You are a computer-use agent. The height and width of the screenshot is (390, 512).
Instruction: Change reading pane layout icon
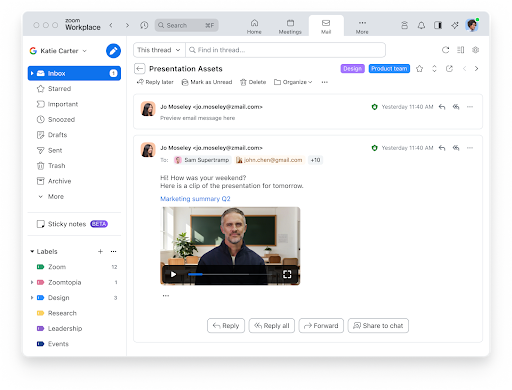[461, 50]
